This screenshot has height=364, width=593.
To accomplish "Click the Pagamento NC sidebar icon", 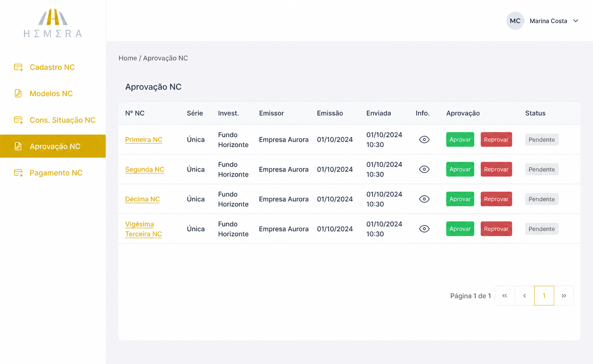I will (18, 173).
